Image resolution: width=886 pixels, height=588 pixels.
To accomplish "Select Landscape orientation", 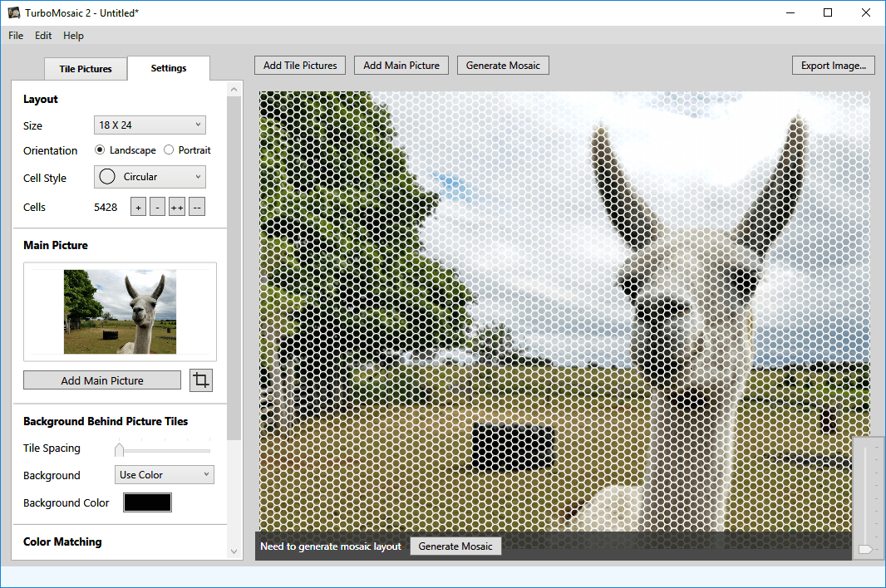I will pos(126,150).
